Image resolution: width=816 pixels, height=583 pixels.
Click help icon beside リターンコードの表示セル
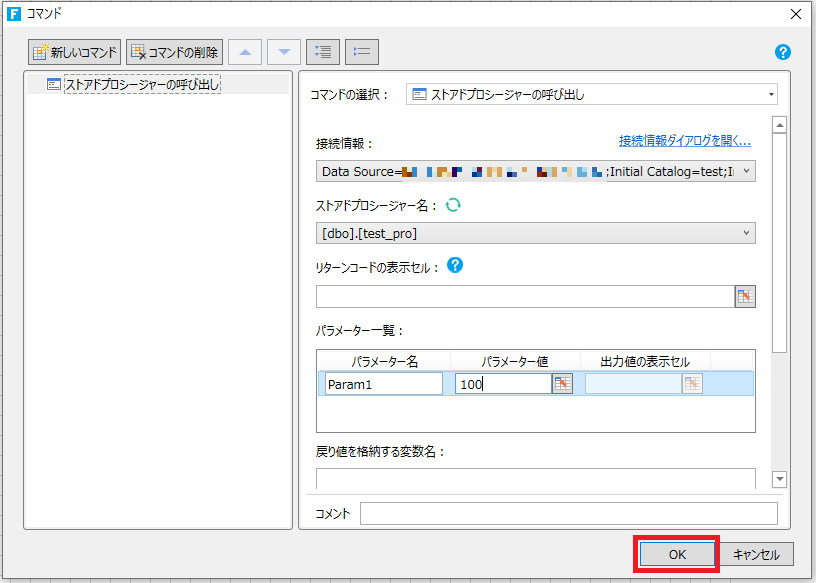(454, 265)
